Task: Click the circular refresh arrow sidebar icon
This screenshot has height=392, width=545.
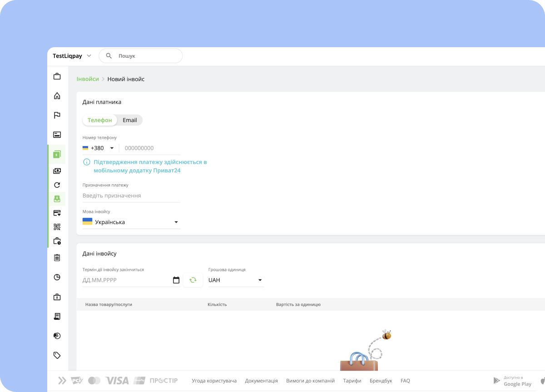Action: pyautogui.click(x=57, y=185)
